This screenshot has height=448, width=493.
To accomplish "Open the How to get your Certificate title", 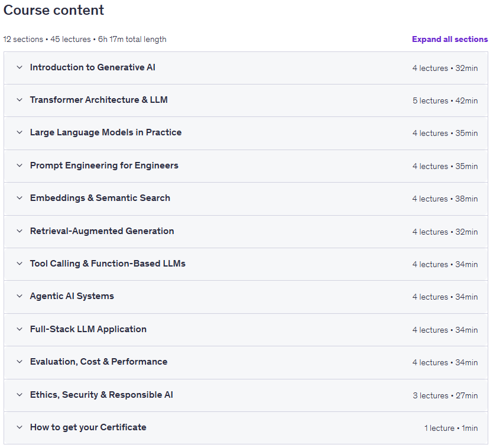I will click(x=88, y=427).
